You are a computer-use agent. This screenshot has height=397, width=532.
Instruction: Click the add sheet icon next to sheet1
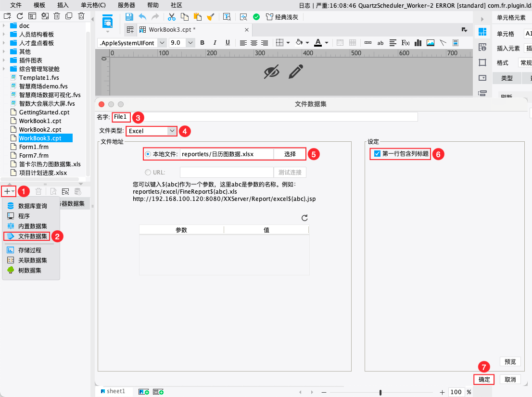(x=144, y=392)
